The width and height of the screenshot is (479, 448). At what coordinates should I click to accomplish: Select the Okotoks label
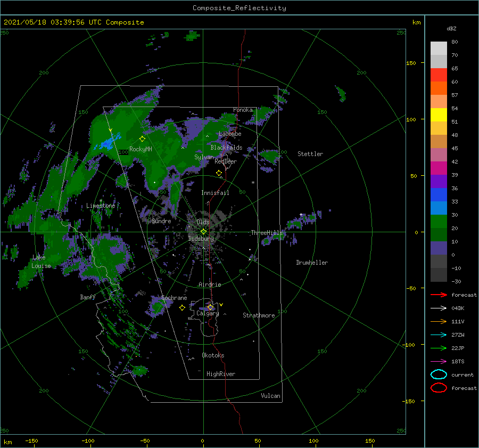[213, 355]
